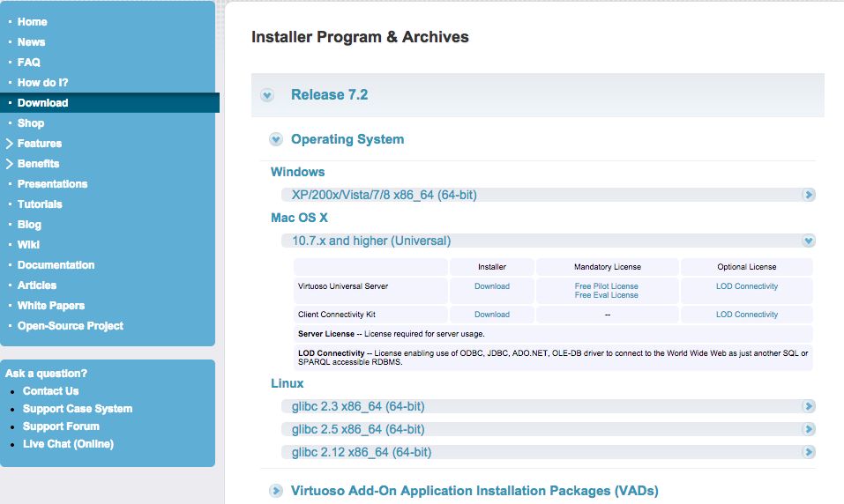
Task: Click Client Connectivity Kit row label
Action: (336, 315)
